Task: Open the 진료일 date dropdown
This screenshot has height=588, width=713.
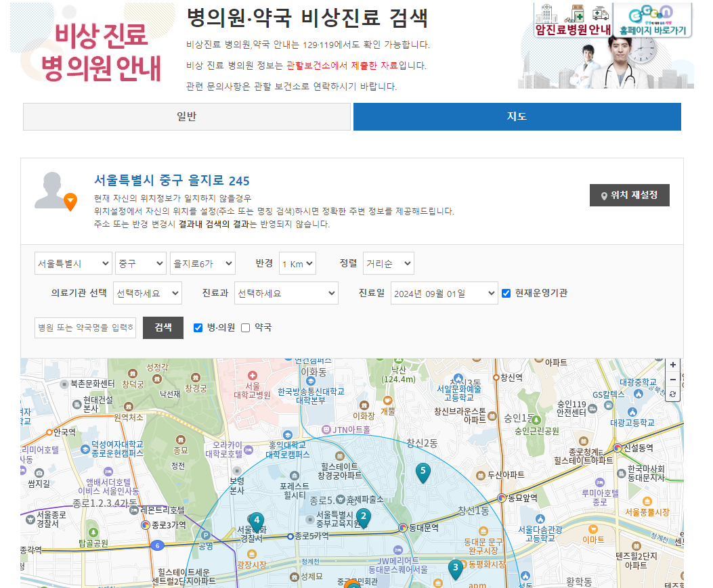Action: coord(444,293)
